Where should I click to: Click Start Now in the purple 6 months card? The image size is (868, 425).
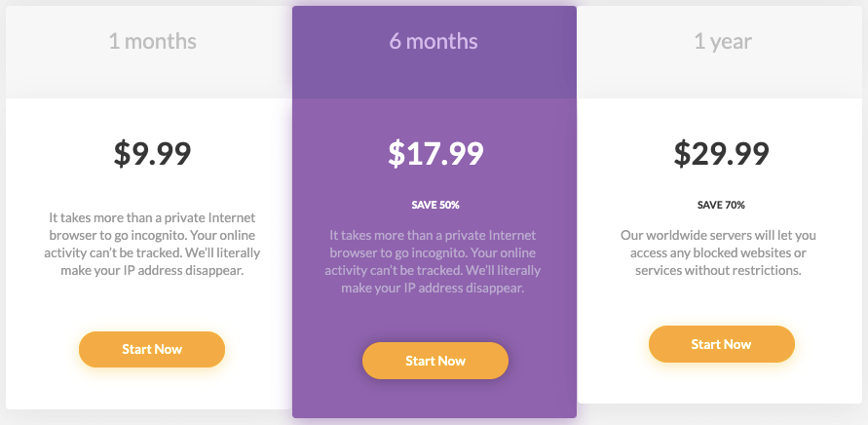(x=435, y=361)
